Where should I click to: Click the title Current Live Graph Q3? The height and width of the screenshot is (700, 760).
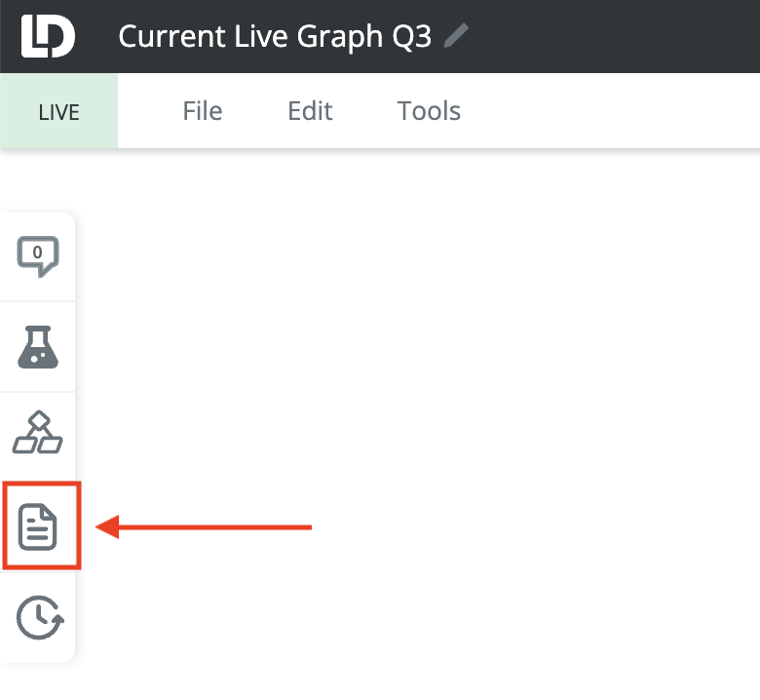coord(274,37)
